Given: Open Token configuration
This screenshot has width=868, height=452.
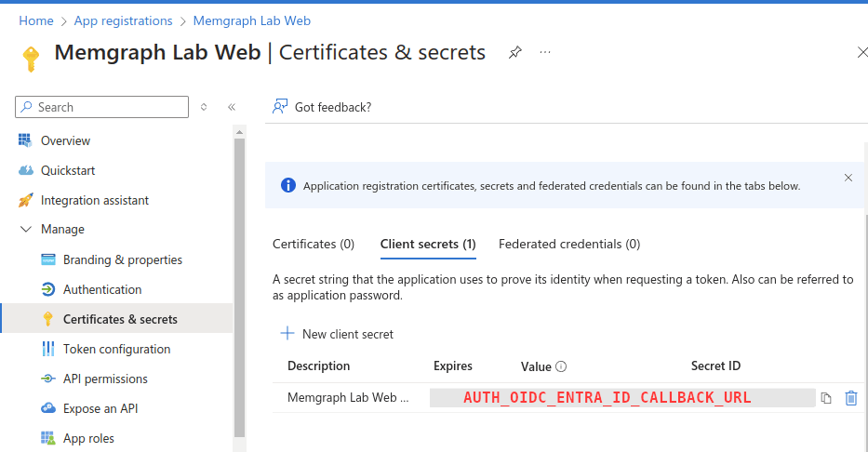Looking at the screenshot, I should pos(117,349).
